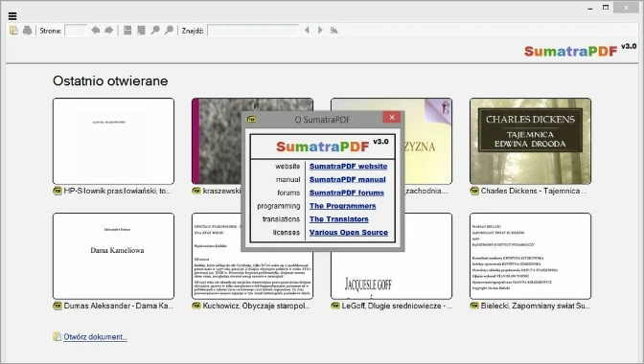Image resolution: width=644 pixels, height=364 pixels.
Task: Click 'LeGoff, Długie średniowiecze' label
Action: tap(397, 306)
